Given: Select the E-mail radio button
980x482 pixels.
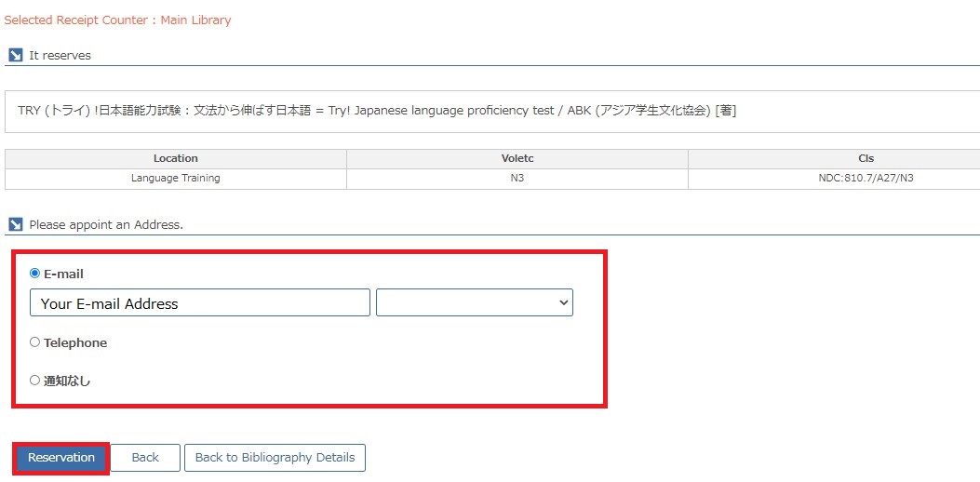Looking at the screenshot, I should [x=35, y=274].
